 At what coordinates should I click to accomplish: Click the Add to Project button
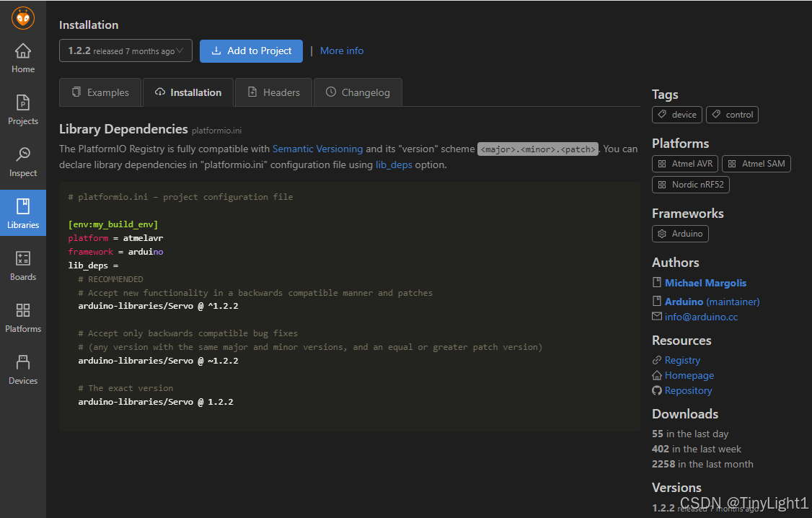coord(251,51)
